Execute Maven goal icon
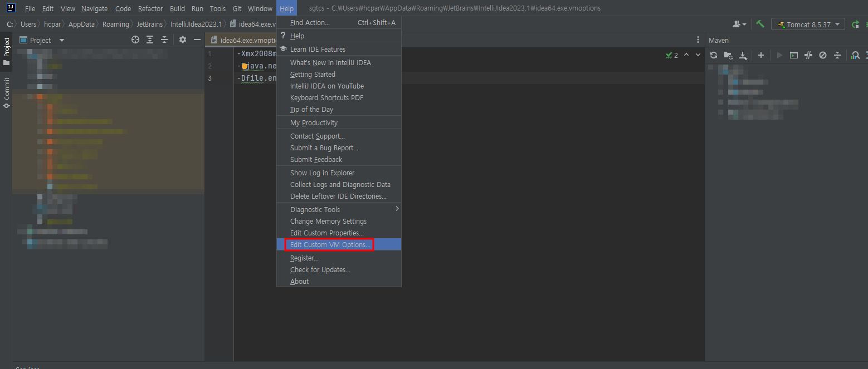 [794, 55]
